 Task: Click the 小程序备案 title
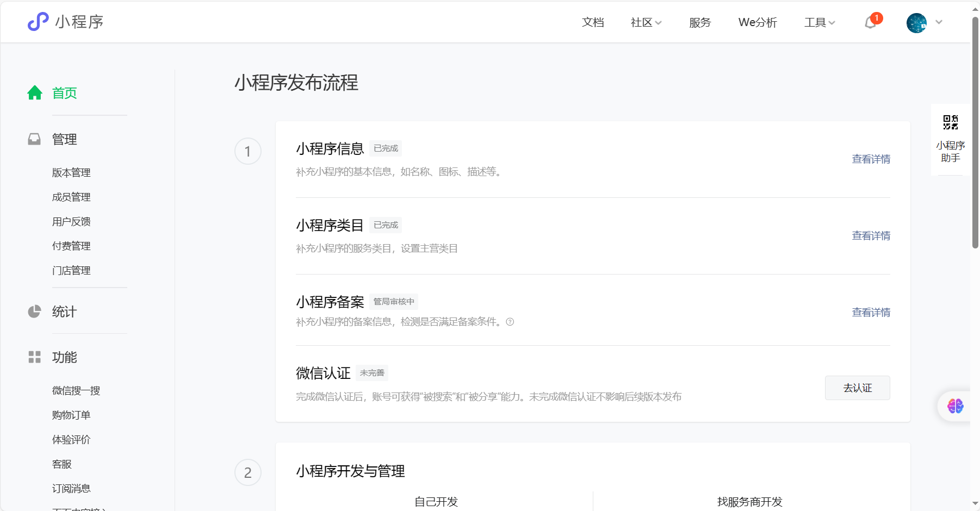click(x=330, y=302)
